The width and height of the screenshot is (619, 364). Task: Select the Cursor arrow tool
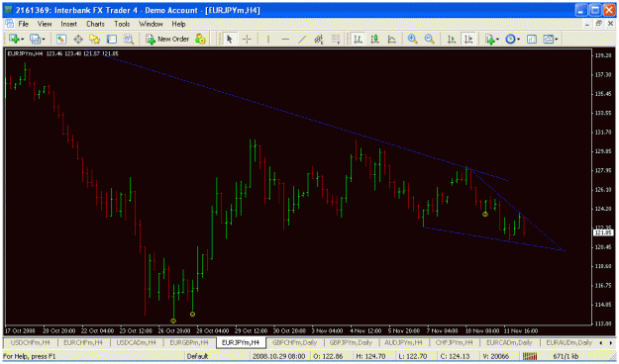230,39
